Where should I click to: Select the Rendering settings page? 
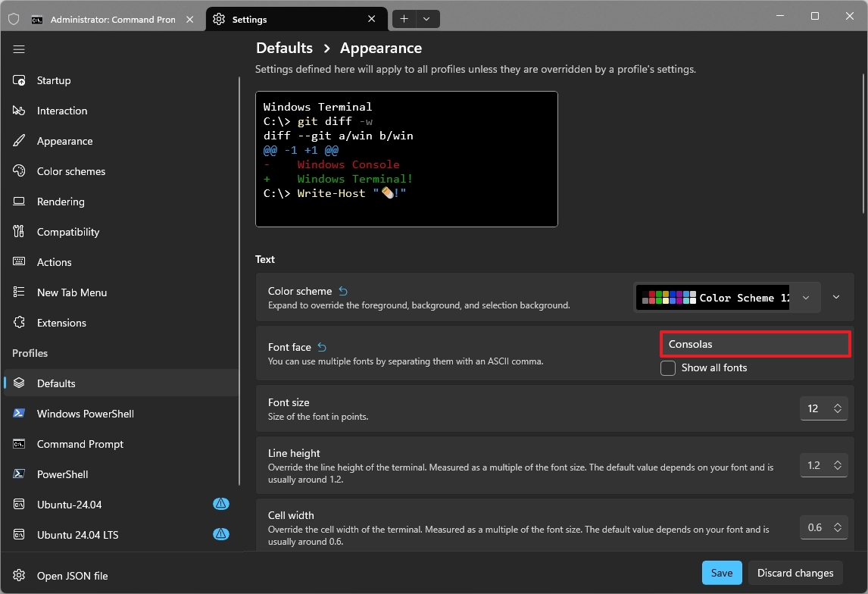point(61,202)
